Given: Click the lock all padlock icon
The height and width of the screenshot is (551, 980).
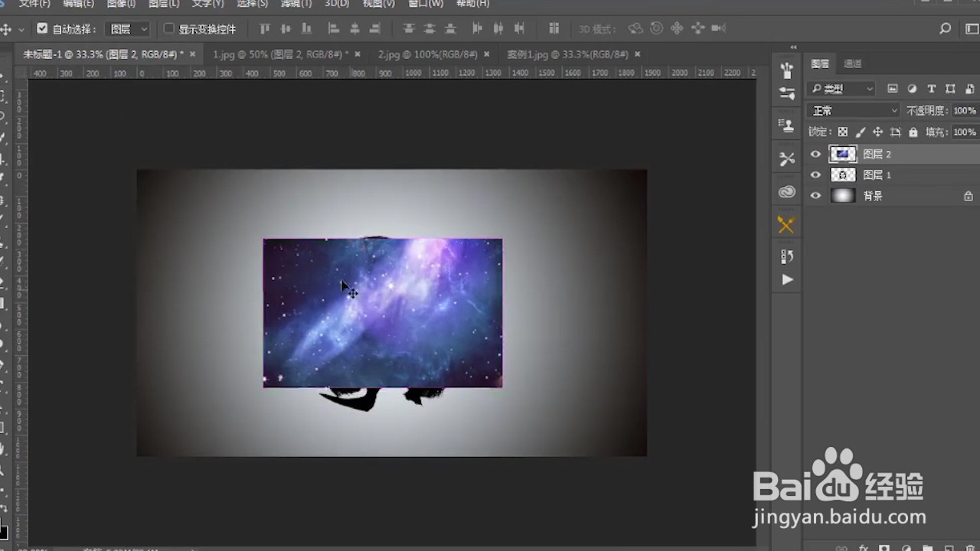Looking at the screenshot, I should click(x=913, y=132).
